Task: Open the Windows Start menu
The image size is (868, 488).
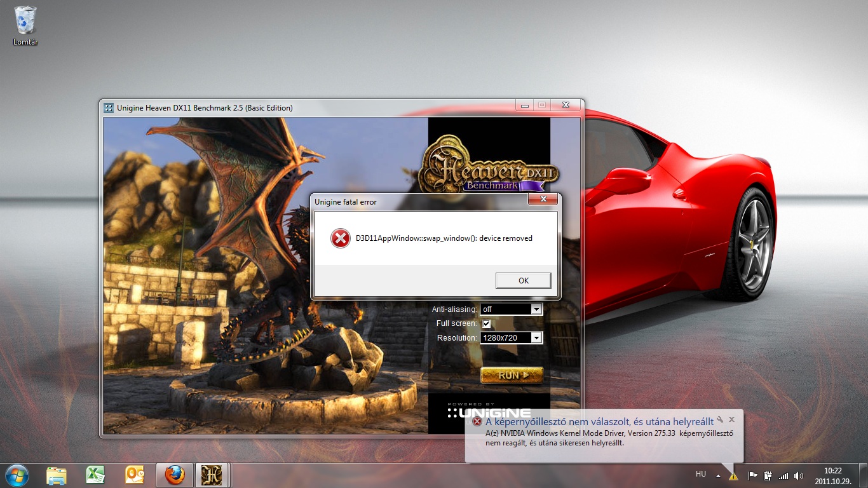Action: 17,475
